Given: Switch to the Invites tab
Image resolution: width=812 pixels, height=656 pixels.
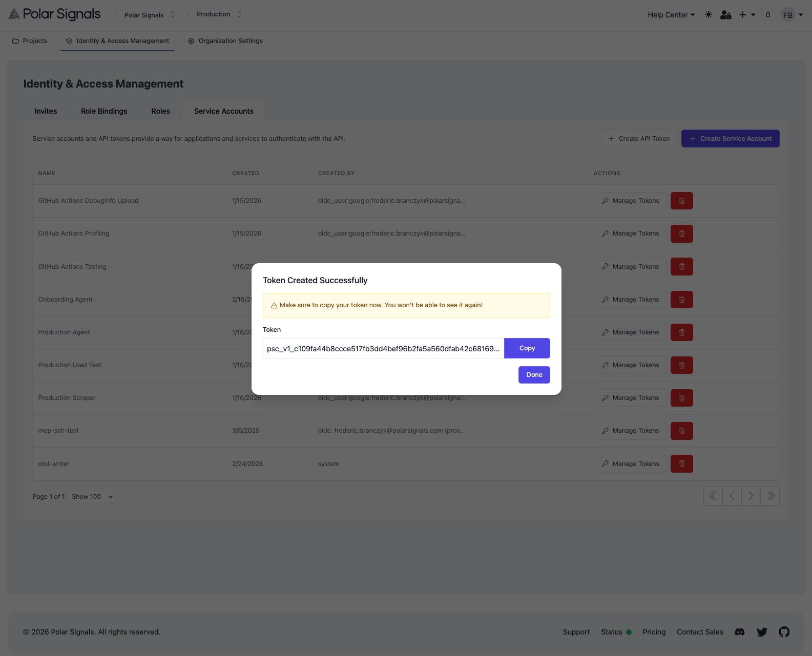Looking at the screenshot, I should (46, 111).
